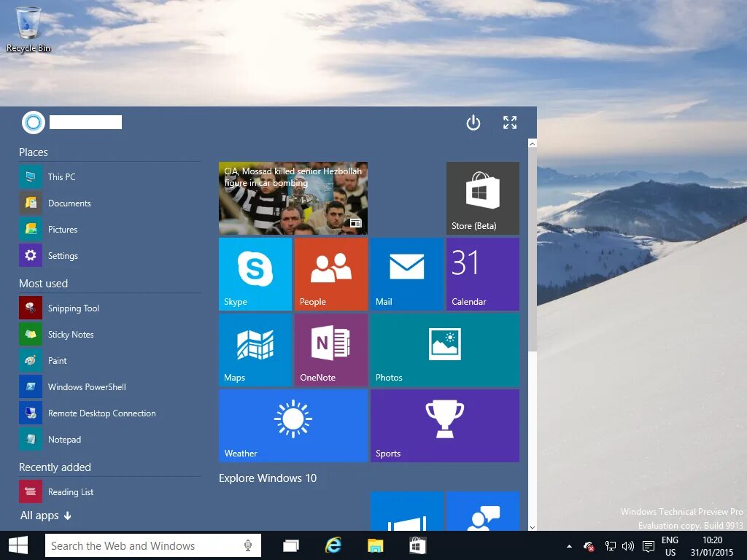
Task: Click the Search the Web and Windows box
Action: pos(153,545)
